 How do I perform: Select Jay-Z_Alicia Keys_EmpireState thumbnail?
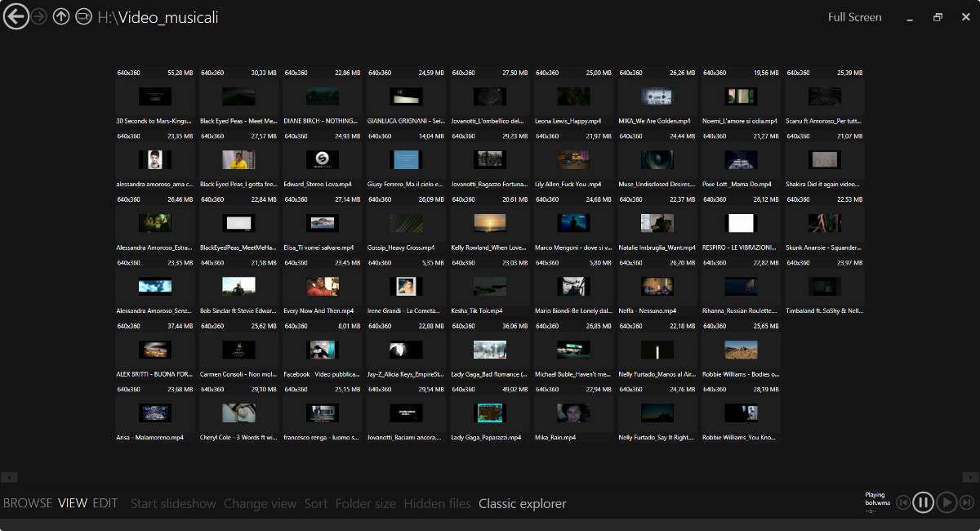(406, 350)
